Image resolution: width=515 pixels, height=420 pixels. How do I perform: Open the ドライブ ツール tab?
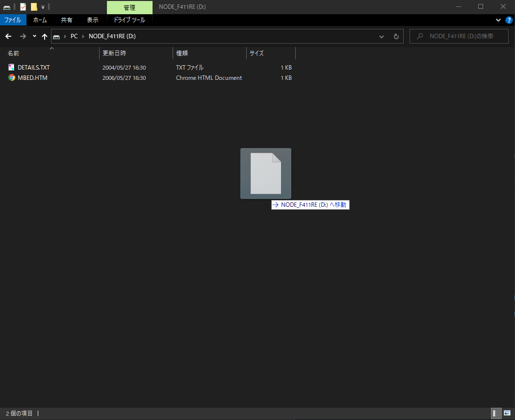[x=129, y=20]
